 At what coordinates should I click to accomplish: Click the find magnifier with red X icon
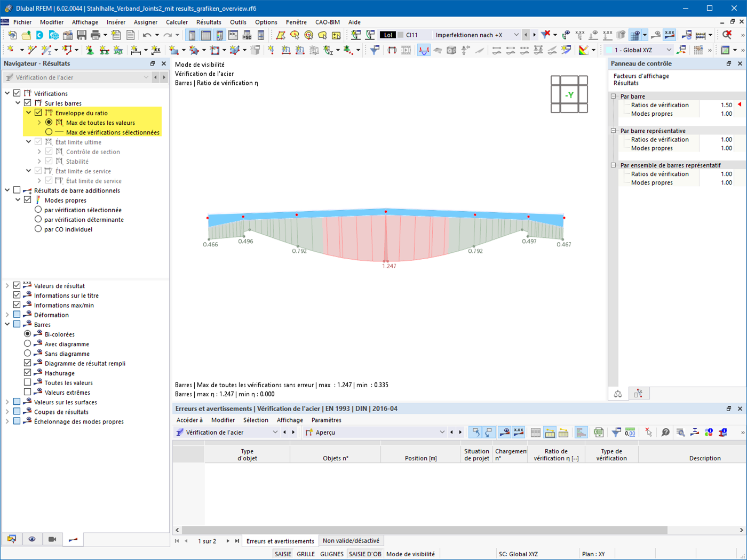(727, 35)
